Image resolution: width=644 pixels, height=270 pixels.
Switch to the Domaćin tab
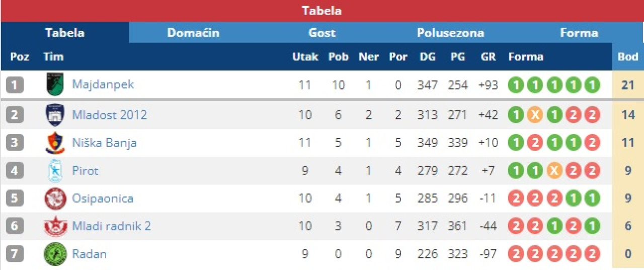(x=193, y=33)
